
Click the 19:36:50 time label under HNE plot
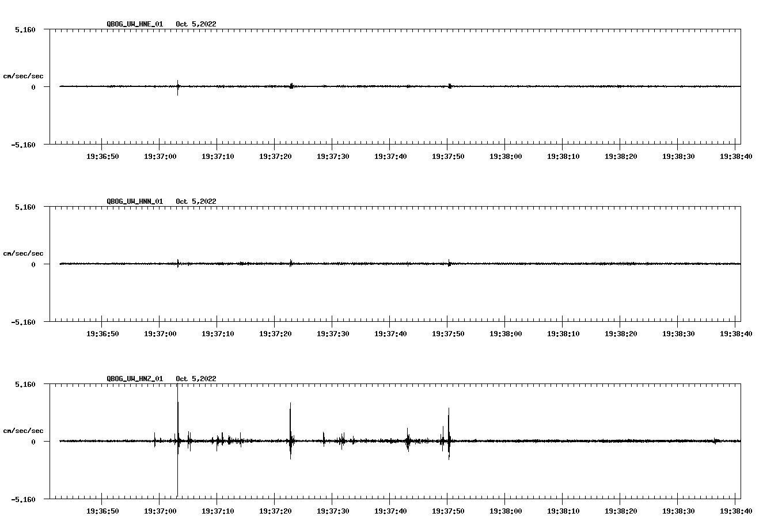pos(103,157)
